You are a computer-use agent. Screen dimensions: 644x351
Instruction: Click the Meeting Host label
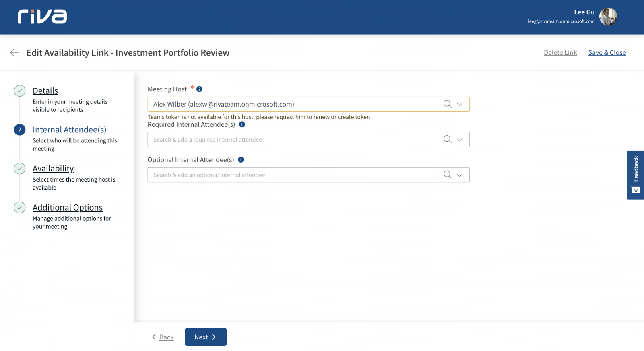[x=167, y=89]
